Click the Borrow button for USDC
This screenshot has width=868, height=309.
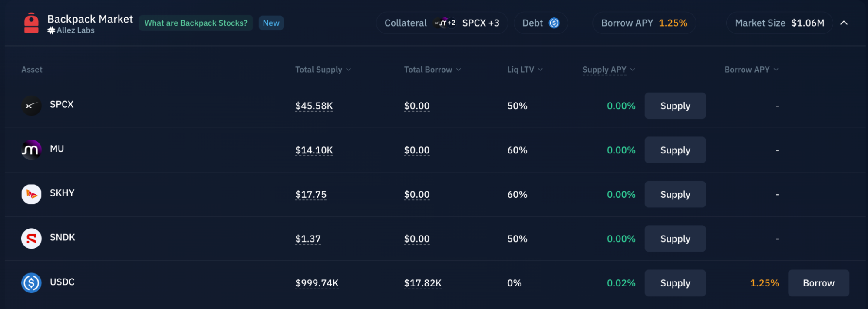[818, 283]
